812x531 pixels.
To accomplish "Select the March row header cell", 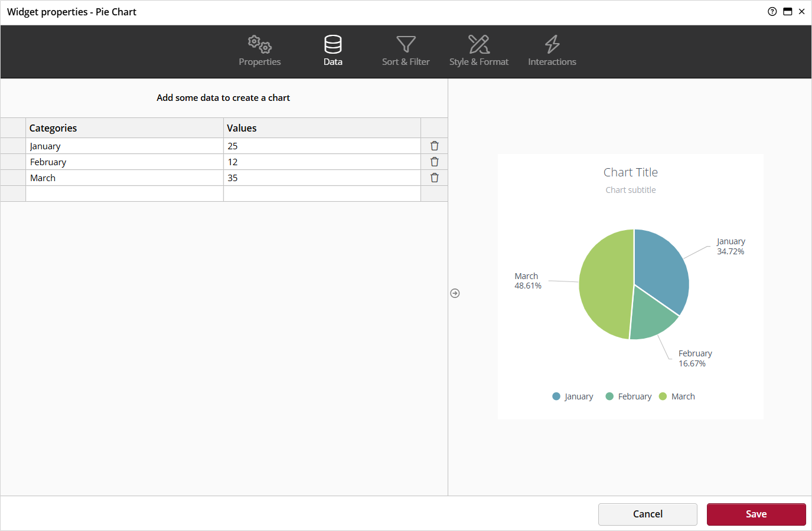I will click(x=13, y=178).
